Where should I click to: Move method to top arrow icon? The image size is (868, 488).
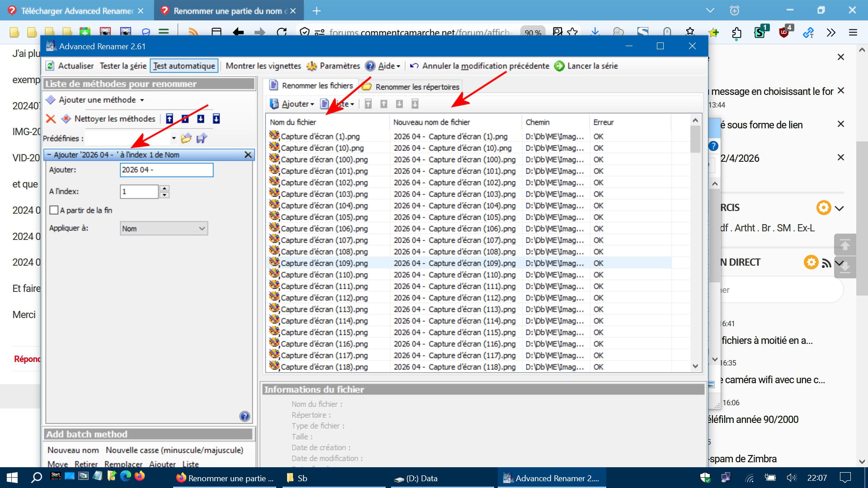(x=170, y=119)
